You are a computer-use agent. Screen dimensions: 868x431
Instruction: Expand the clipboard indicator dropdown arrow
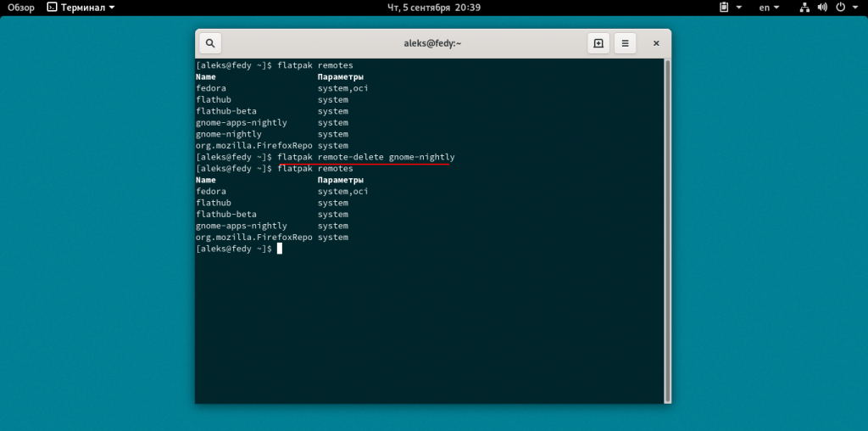pyautogui.click(x=738, y=8)
